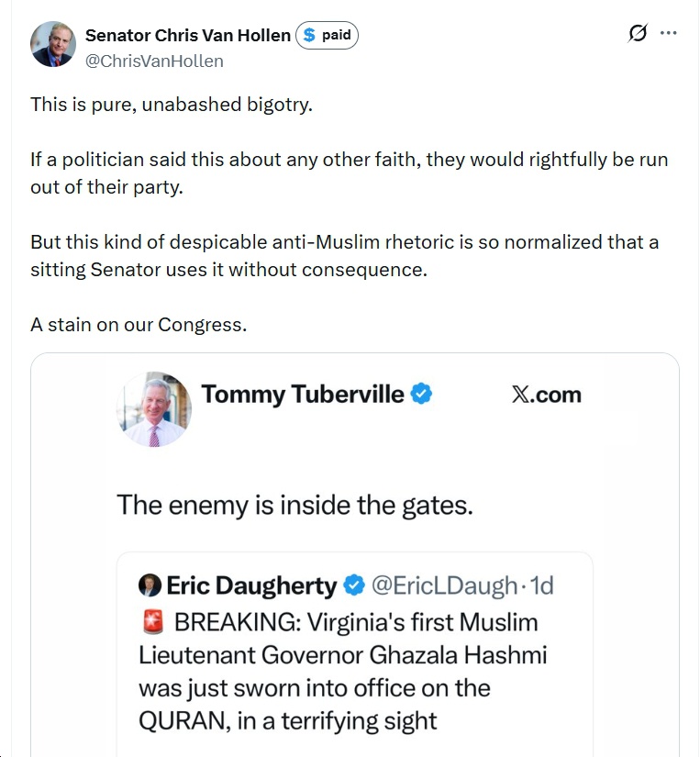Click the Grok slashed-circle icon
The height and width of the screenshot is (757, 700).
click(638, 34)
